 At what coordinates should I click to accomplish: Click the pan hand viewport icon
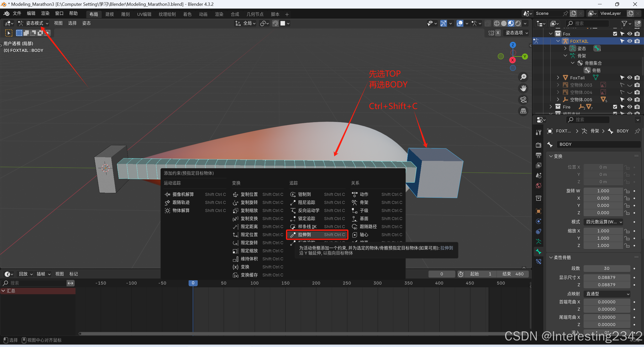click(523, 88)
